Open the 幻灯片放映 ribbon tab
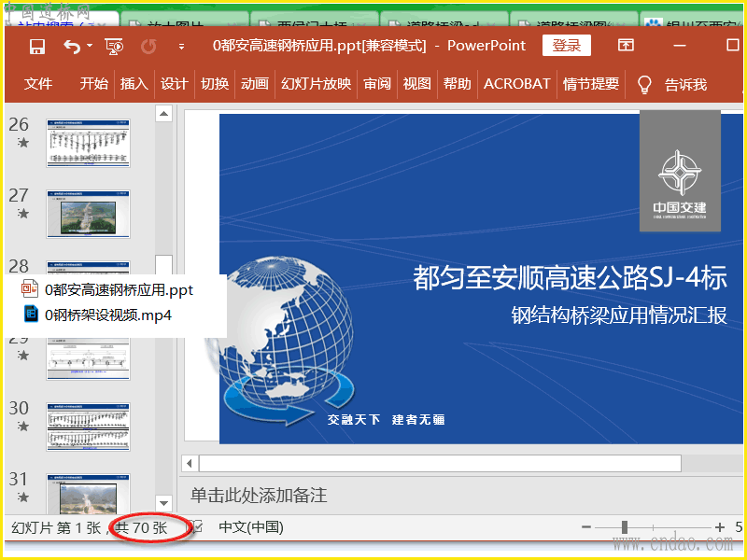 point(316,84)
